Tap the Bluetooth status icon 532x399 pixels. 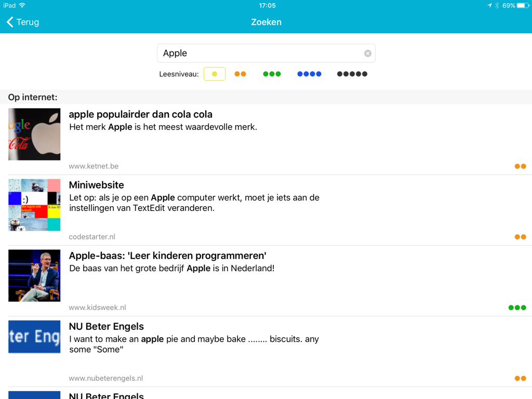pyautogui.click(x=497, y=5)
